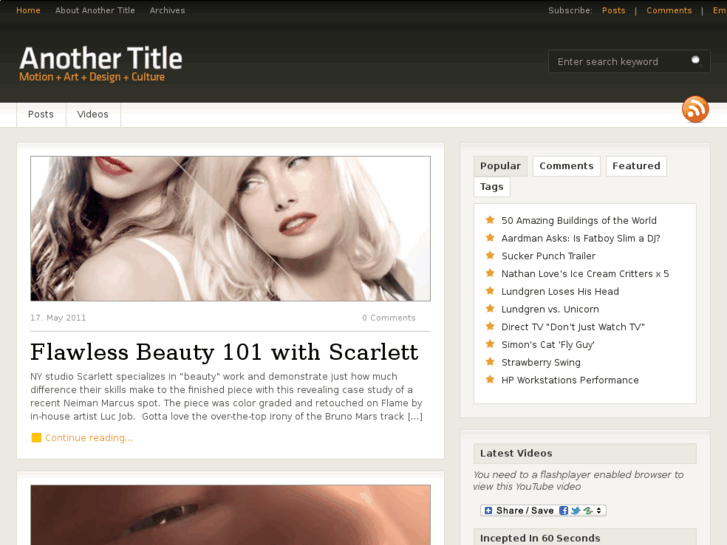Open Lundgren vs. Unicorn link
The image size is (727, 545).
550,309
